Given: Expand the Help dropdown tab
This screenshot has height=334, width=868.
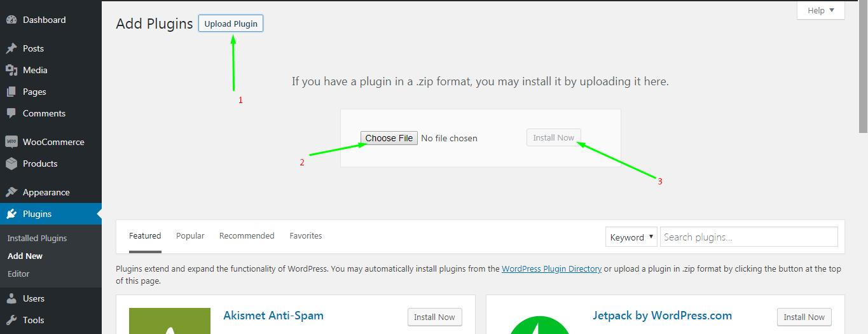Looking at the screenshot, I should (821, 10).
